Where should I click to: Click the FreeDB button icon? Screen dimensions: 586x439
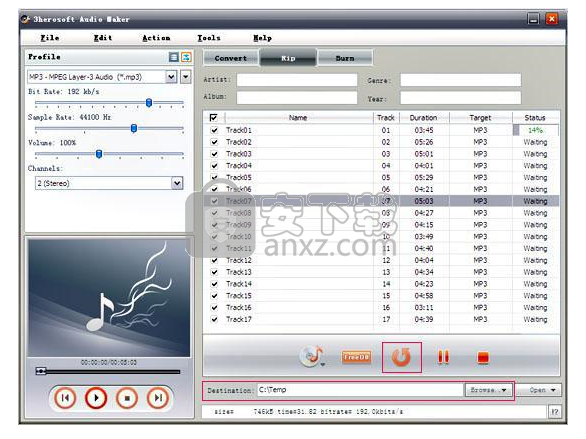pyautogui.click(x=356, y=357)
